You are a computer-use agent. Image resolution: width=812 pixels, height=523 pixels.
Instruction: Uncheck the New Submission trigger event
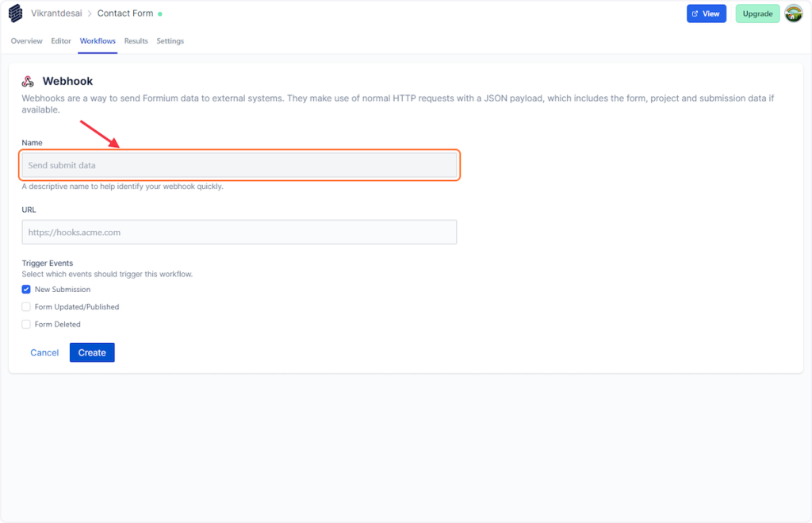26,290
